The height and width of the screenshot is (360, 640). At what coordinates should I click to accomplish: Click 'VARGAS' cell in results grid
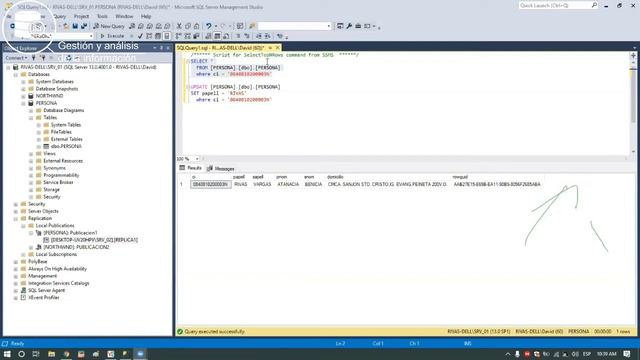point(262,184)
